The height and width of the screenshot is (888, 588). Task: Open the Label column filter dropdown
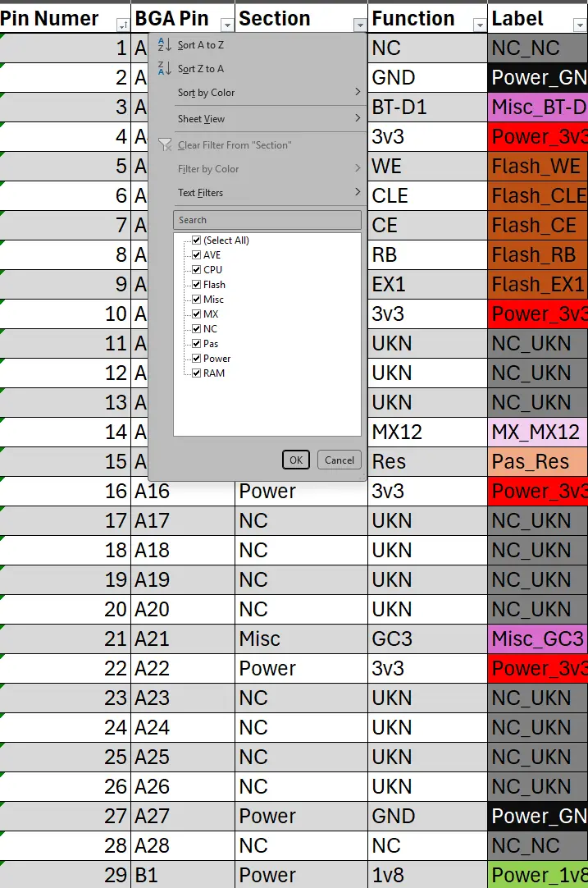coord(580,25)
